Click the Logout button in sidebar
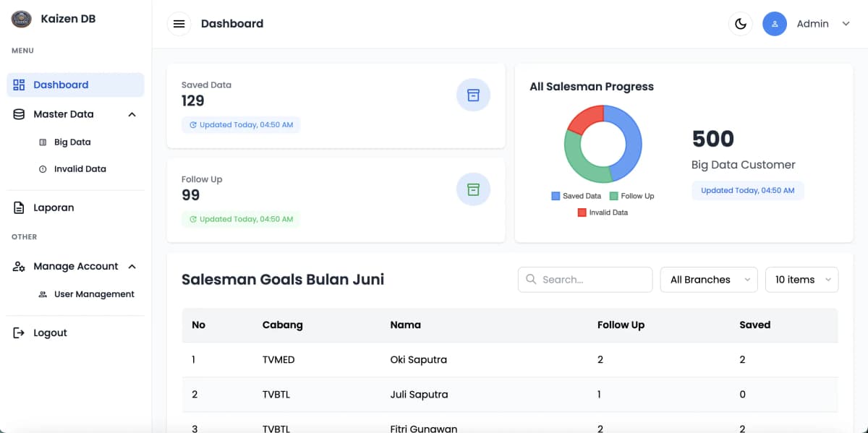This screenshot has height=433, width=868. pyautogui.click(x=50, y=333)
